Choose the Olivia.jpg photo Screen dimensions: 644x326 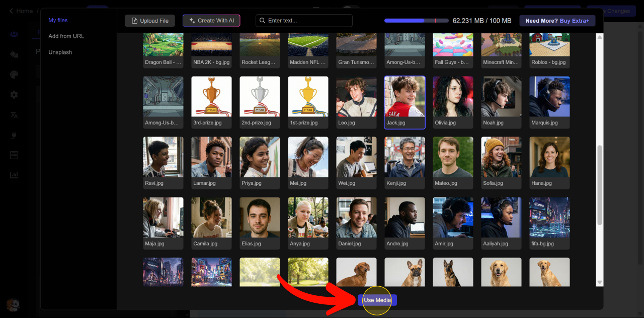pos(453,97)
